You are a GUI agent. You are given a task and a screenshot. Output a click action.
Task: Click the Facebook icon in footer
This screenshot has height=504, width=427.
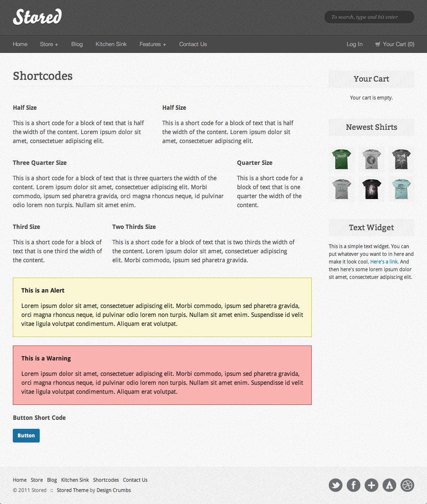click(354, 485)
